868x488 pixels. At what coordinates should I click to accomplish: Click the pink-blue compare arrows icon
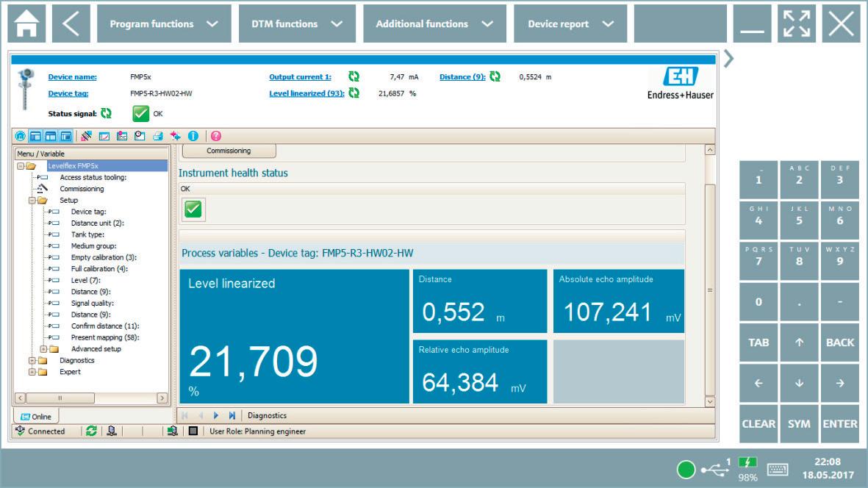click(176, 135)
